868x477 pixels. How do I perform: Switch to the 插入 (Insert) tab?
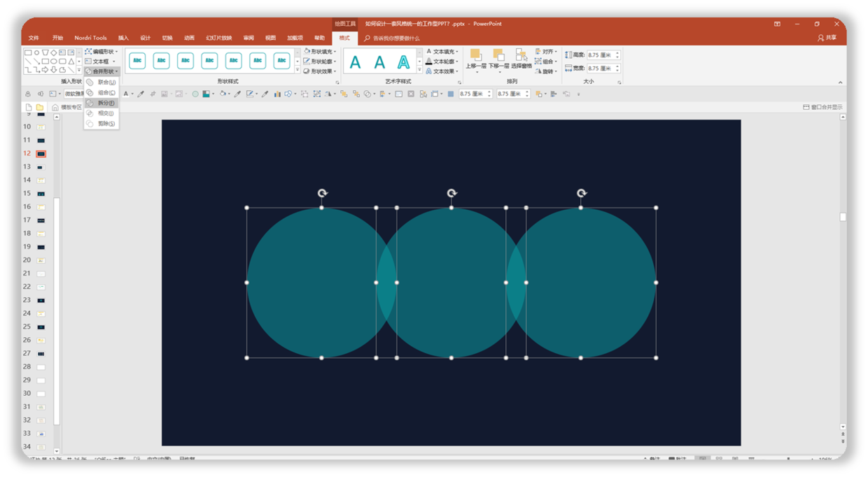coord(123,38)
